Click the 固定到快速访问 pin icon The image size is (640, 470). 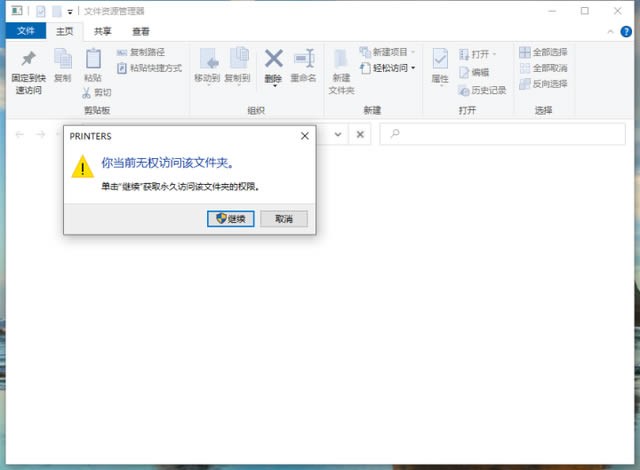click(27, 58)
